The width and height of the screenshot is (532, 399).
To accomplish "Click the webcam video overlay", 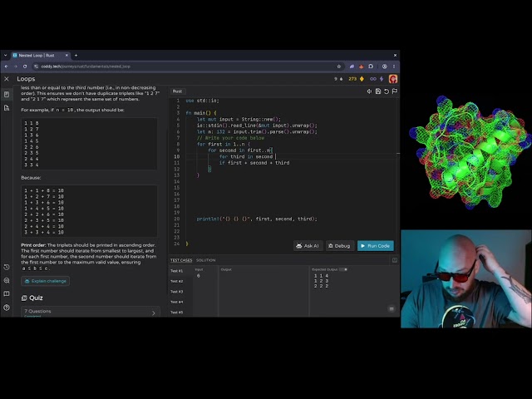I will tap(466, 279).
